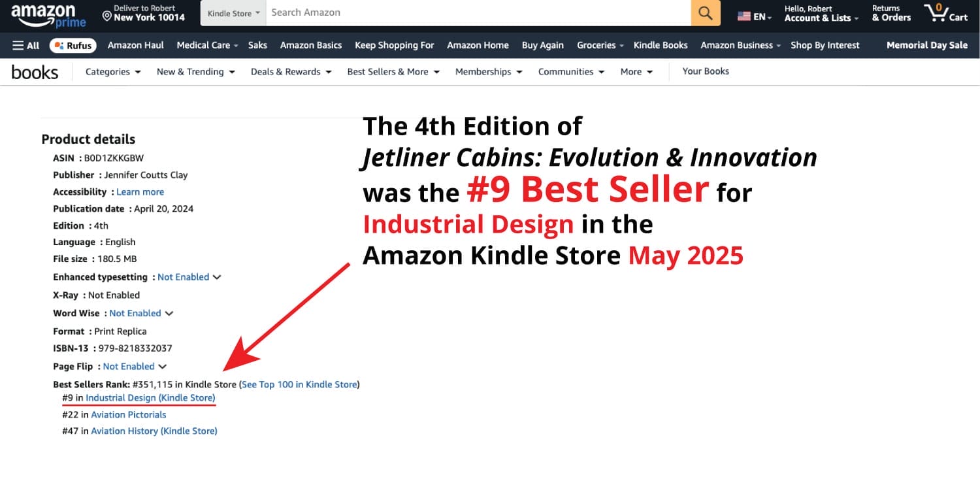Open the All hamburger menu
Viewport: 980px width, 483px height.
25,45
